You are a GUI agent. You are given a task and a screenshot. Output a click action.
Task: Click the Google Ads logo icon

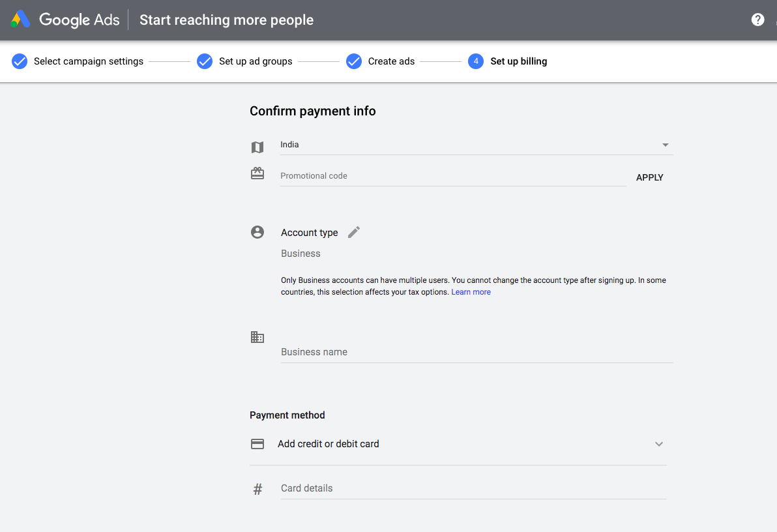(20, 20)
